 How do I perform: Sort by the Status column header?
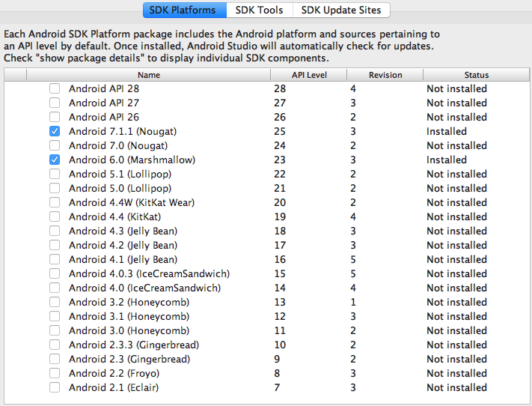[477, 75]
